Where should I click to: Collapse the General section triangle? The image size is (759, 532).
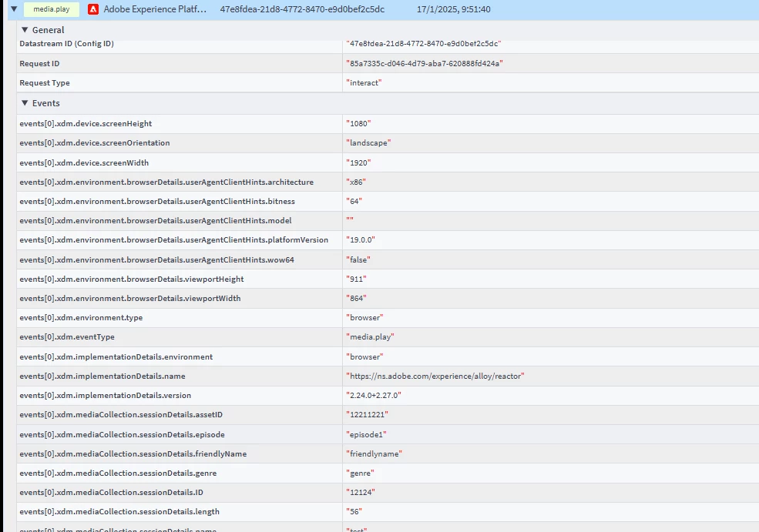(x=25, y=29)
